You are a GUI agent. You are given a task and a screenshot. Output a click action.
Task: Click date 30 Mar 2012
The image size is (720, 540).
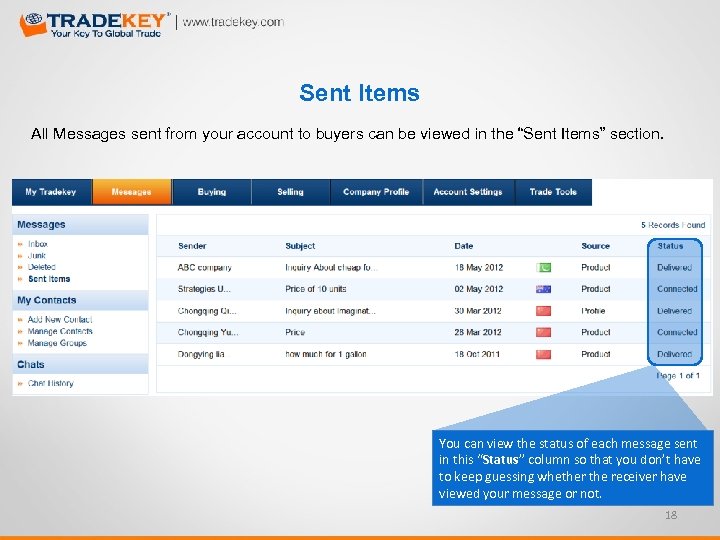[478, 311]
